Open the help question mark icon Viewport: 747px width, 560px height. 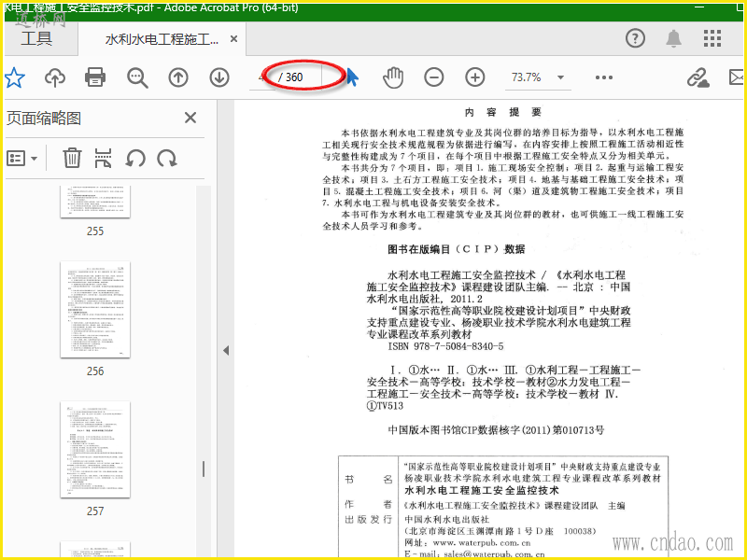635,38
